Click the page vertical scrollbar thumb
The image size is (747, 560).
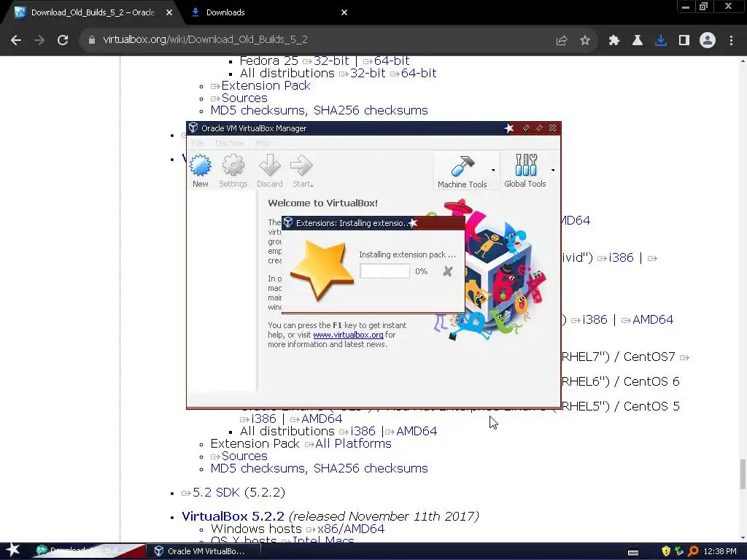click(743, 474)
